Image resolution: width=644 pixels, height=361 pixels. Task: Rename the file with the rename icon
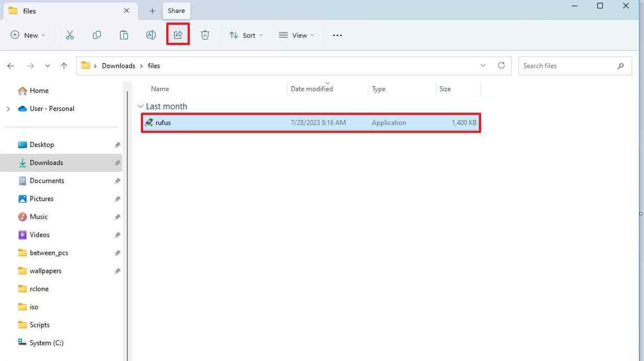click(151, 35)
